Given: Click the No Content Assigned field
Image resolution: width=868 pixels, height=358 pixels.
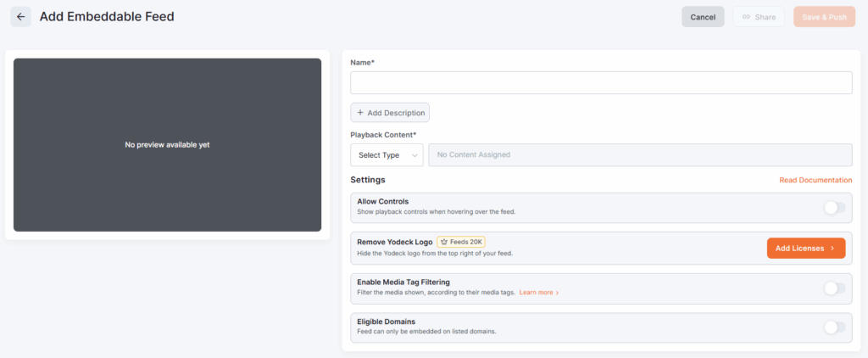Looking at the screenshot, I should [640, 155].
